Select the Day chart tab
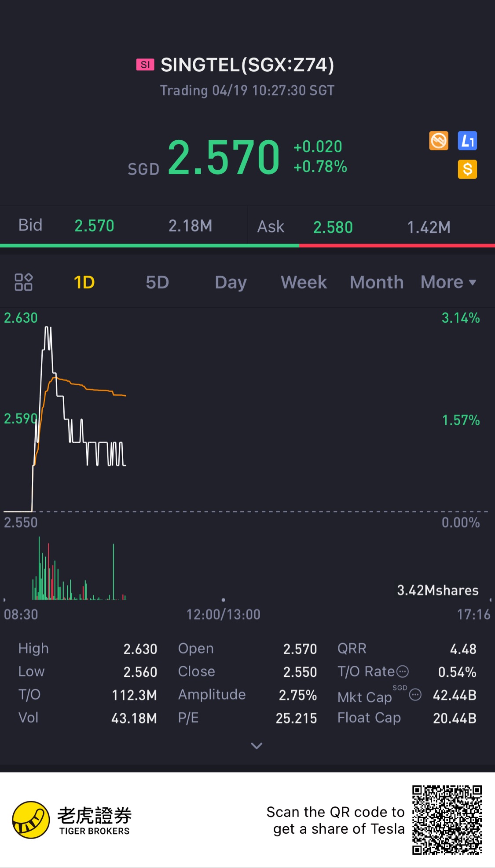Screen dimensions: 495x868 click(231, 282)
